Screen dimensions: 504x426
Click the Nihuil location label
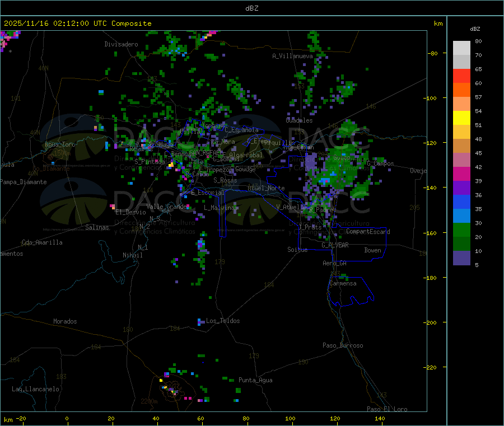pyautogui.click(x=133, y=255)
